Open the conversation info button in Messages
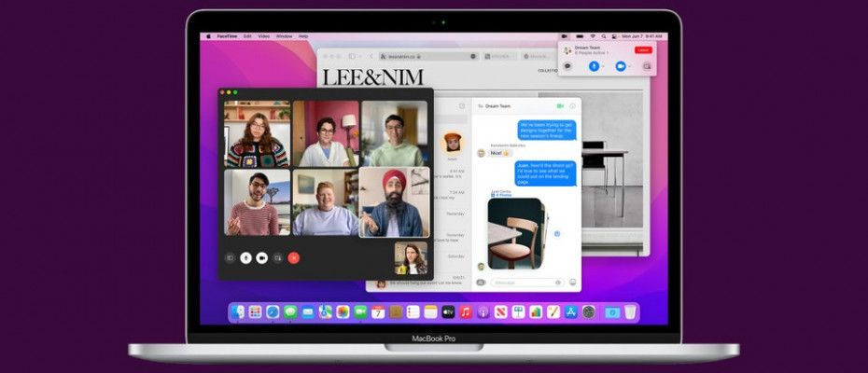The height and width of the screenshot is (373, 868). click(x=572, y=105)
